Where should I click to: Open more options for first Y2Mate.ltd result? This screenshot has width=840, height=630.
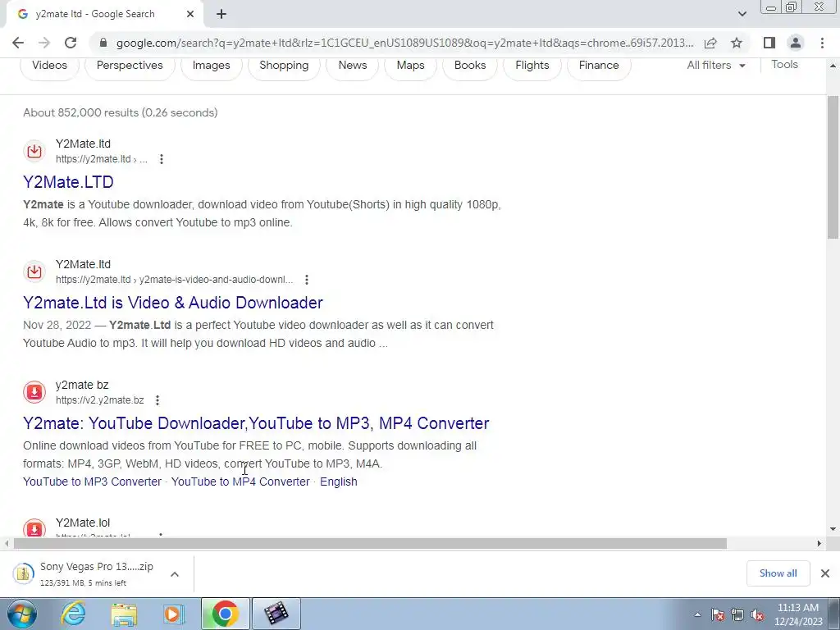coord(162,159)
